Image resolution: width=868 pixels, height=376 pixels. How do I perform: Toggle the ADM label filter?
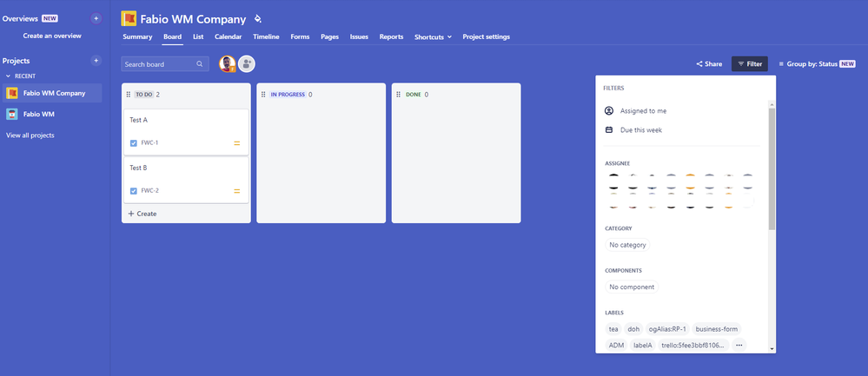[x=616, y=345]
